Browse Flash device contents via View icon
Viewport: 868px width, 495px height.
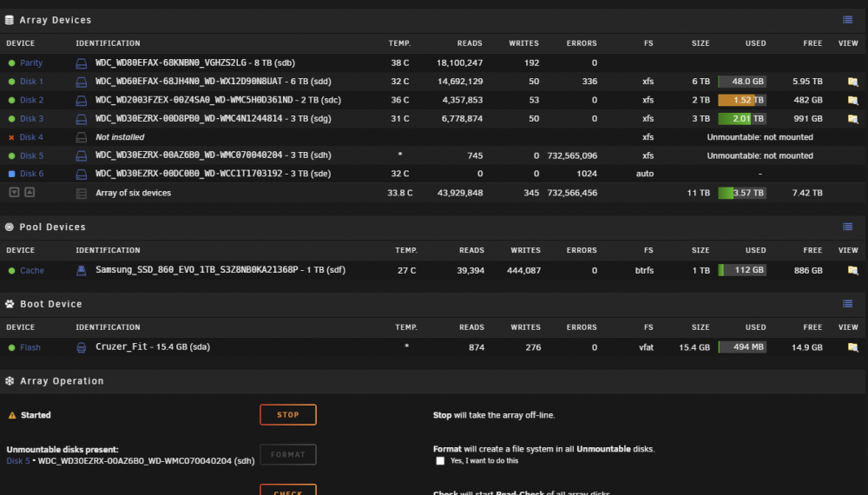pos(852,347)
